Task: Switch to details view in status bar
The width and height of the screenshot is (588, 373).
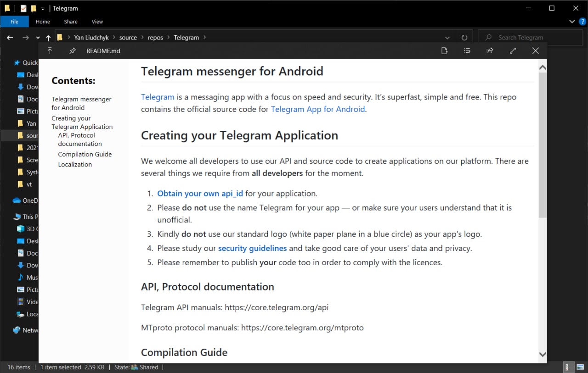Action: point(568,367)
